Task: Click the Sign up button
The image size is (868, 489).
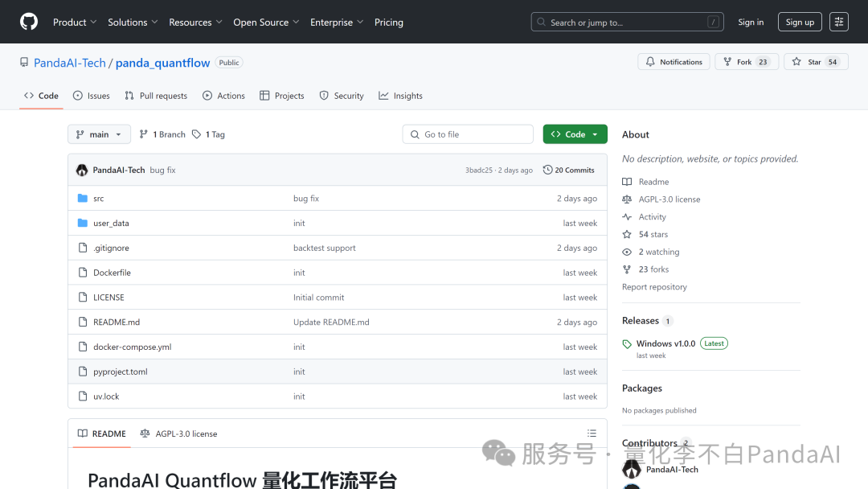Action: [799, 22]
